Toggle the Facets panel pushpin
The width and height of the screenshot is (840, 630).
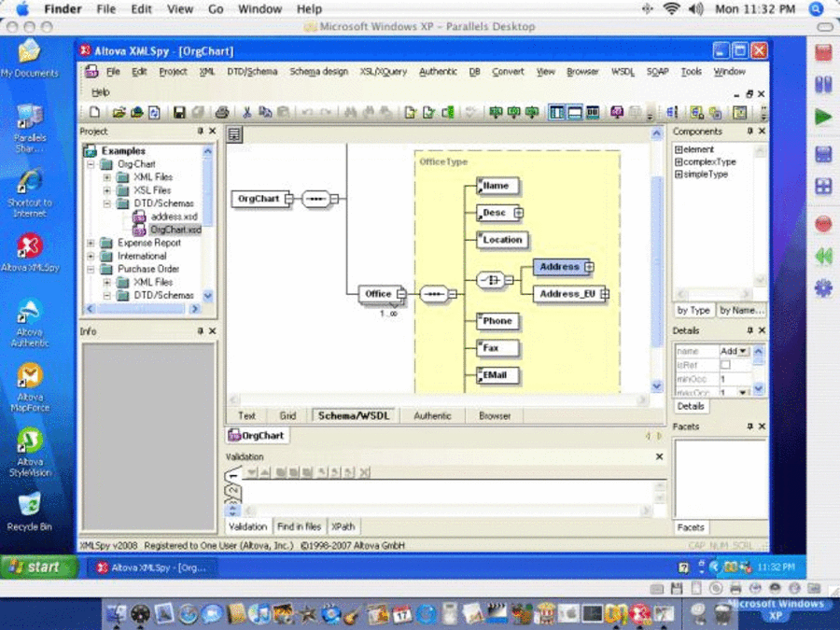coord(750,426)
